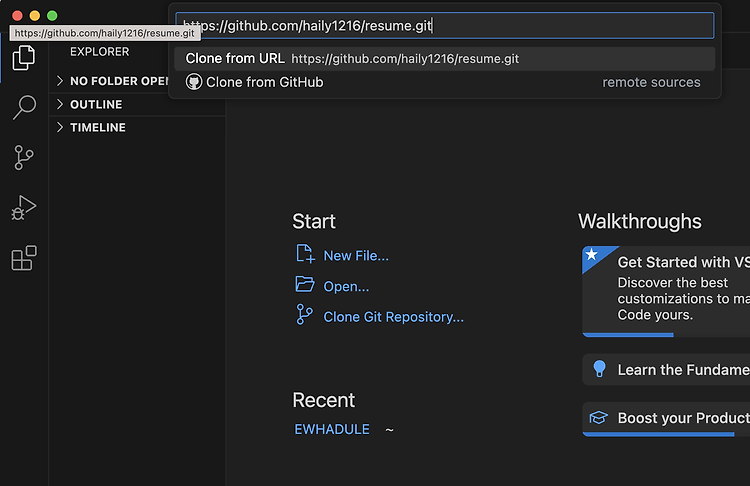Click the Clone Git Repository... link
Image resolution: width=750 pixels, height=486 pixels.
pyautogui.click(x=393, y=317)
